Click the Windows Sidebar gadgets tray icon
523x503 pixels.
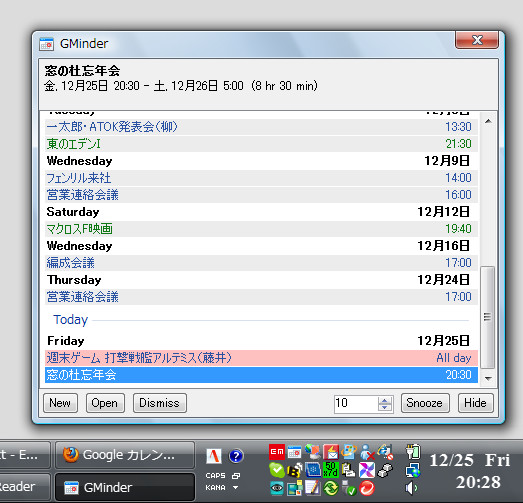(x=295, y=488)
